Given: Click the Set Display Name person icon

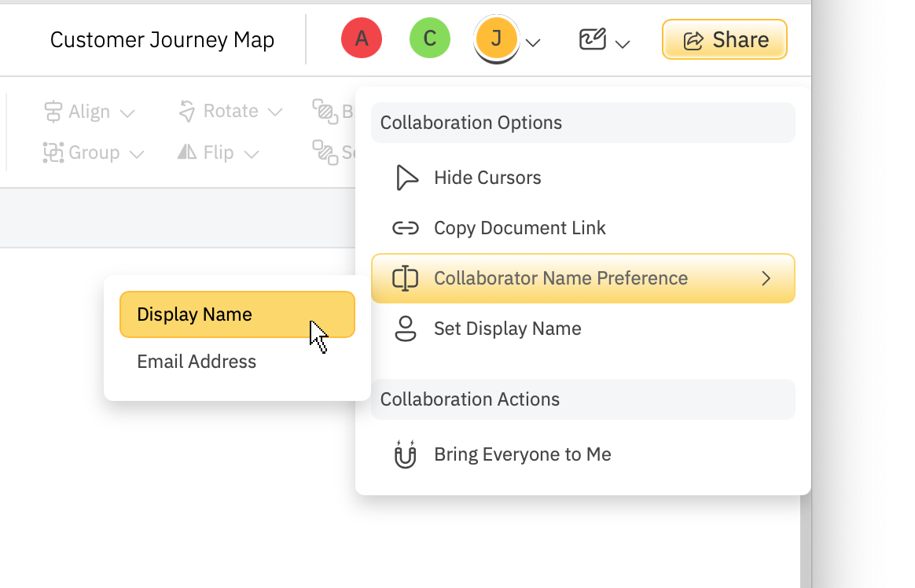Looking at the screenshot, I should pyautogui.click(x=405, y=329).
